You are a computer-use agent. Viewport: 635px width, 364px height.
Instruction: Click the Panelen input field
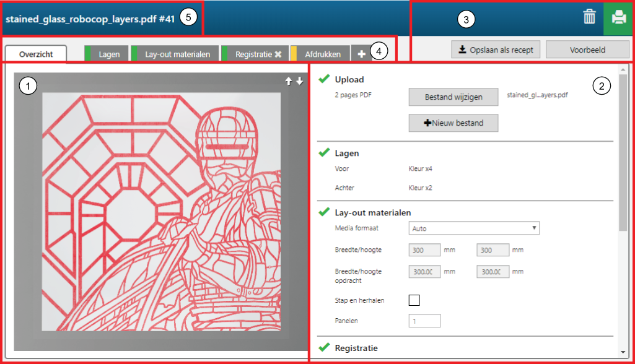[424, 321]
